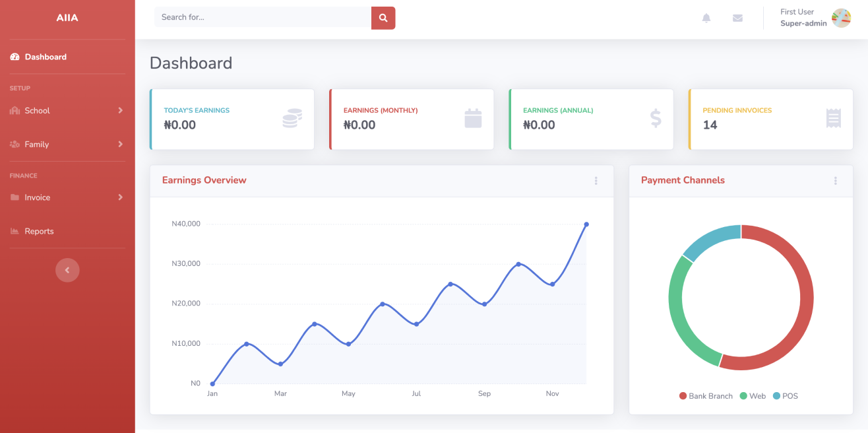This screenshot has height=433, width=868.
Task: Open messages via the envelope icon
Action: [x=737, y=18]
